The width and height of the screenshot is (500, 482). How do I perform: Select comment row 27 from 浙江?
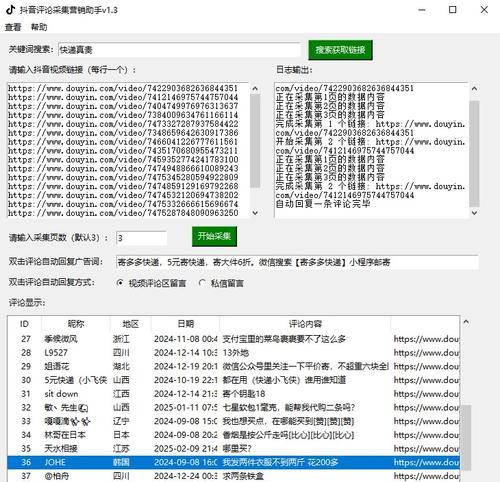click(x=233, y=339)
